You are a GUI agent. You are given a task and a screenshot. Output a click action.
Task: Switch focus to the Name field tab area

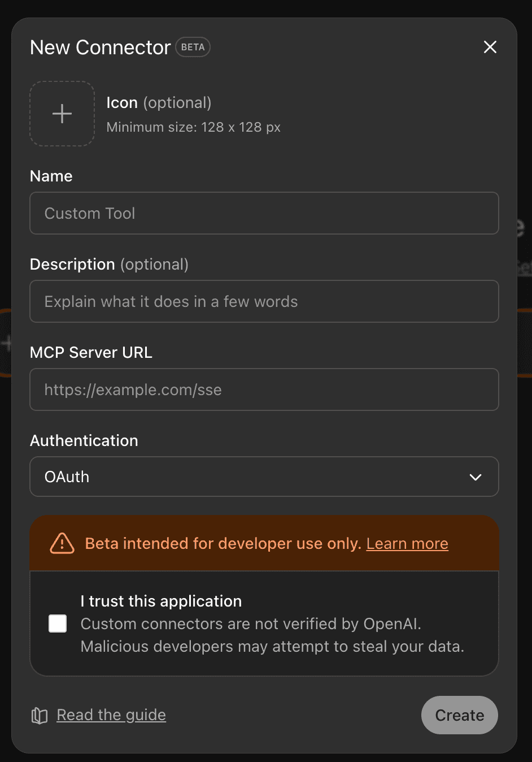[x=264, y=213]
